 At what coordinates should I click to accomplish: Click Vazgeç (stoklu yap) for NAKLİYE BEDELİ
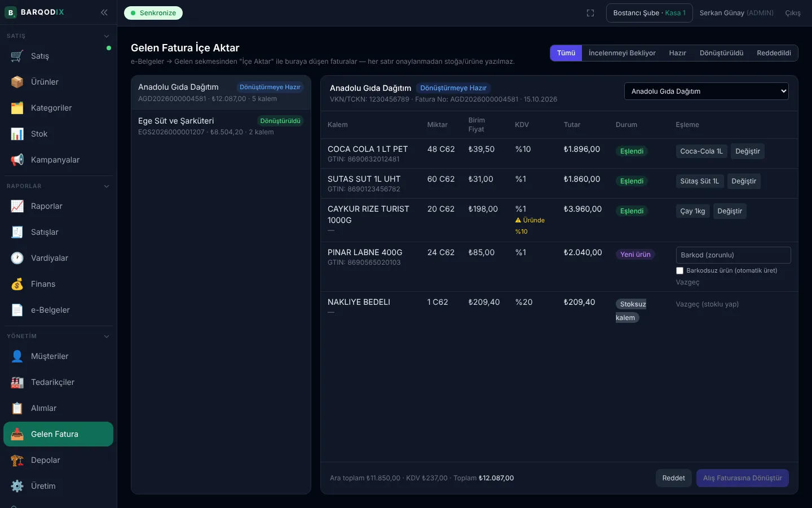(x=707, y=304)
